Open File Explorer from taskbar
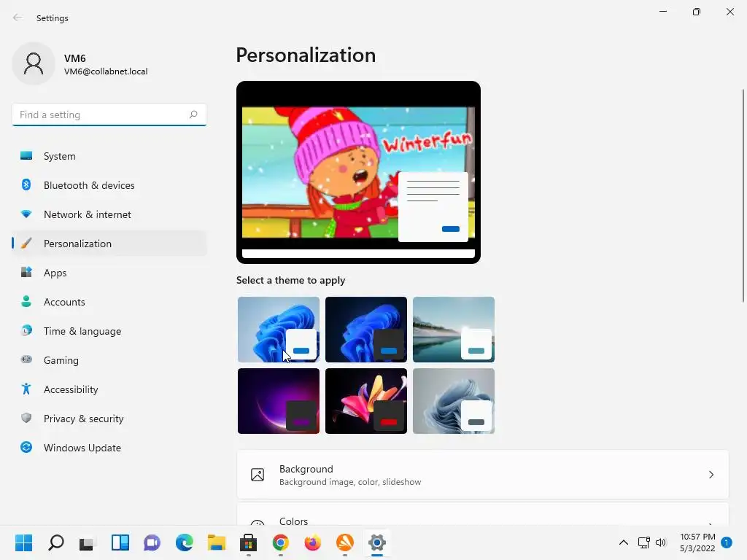This screenshot has width=747, height=560. pyautogui.click(x=216, y=542)
